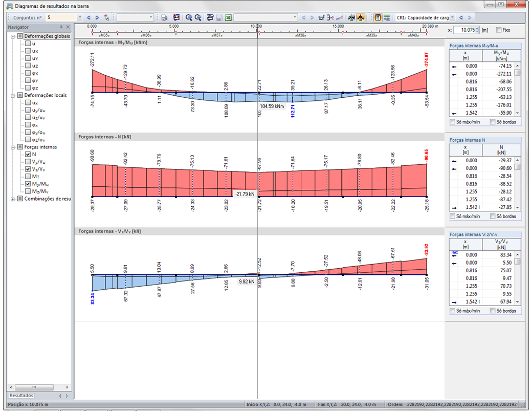Click grayed previous arrow after empty combo box

point(304,17)
